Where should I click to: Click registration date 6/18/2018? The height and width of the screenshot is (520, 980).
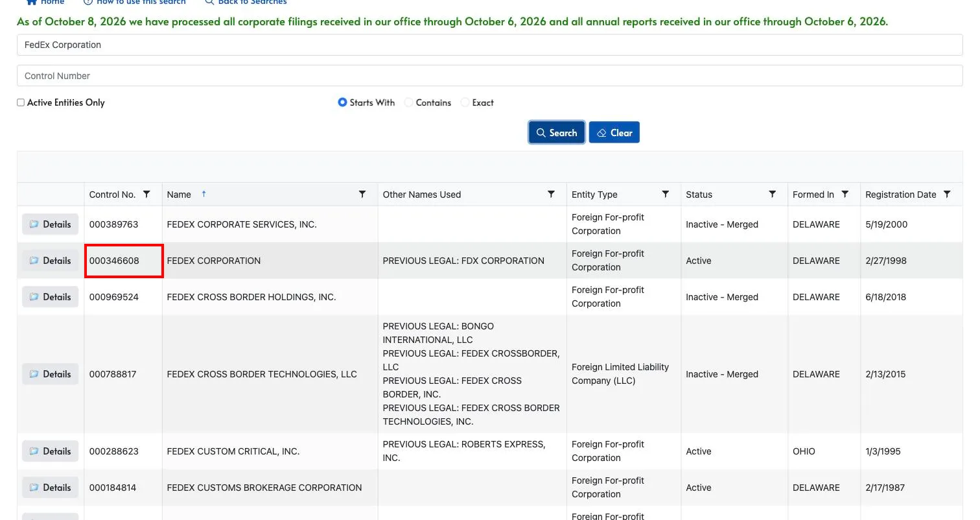pos(886,297)
